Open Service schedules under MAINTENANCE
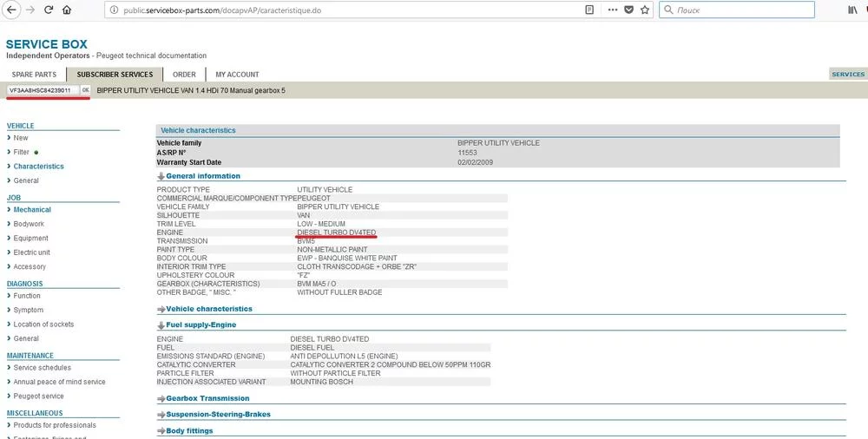Viewport: 868px width, 439px height. tap(43, 368)
